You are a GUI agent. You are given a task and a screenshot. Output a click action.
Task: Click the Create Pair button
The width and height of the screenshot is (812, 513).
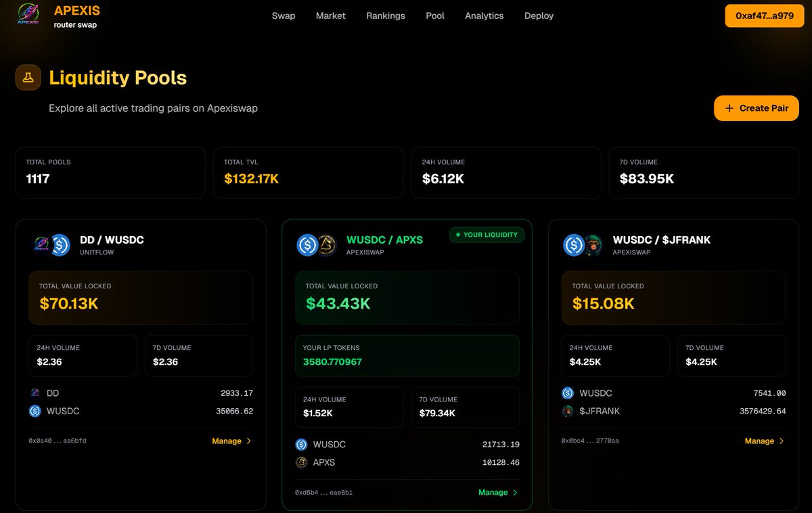[x=757, y=108]
